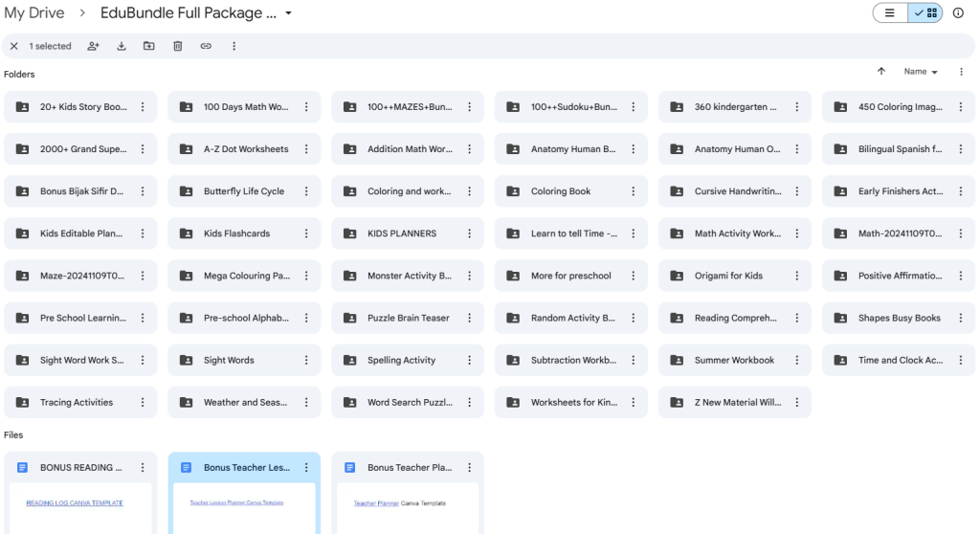Click the share (add person) icon
This screenshot has height=534, width=980.
tap(93, 46)
